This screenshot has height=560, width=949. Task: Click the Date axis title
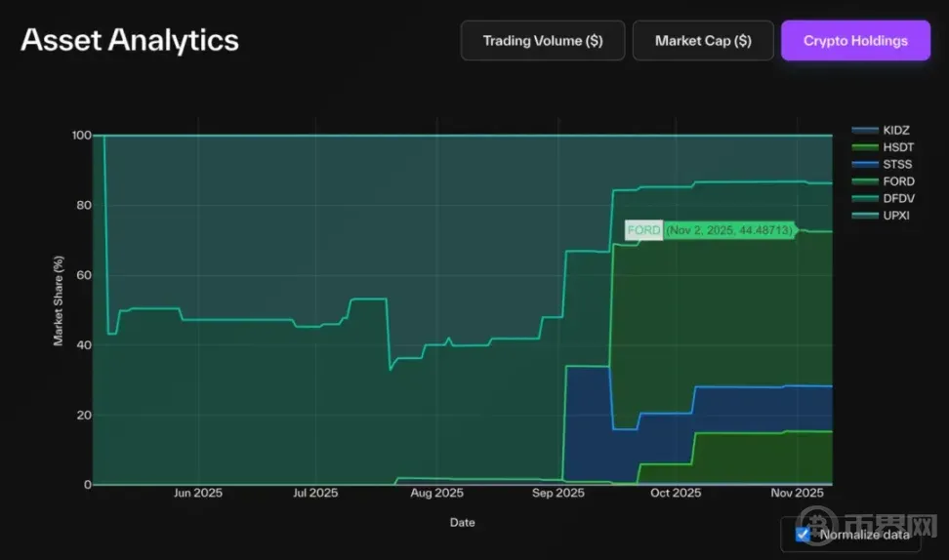click(463, 523)
